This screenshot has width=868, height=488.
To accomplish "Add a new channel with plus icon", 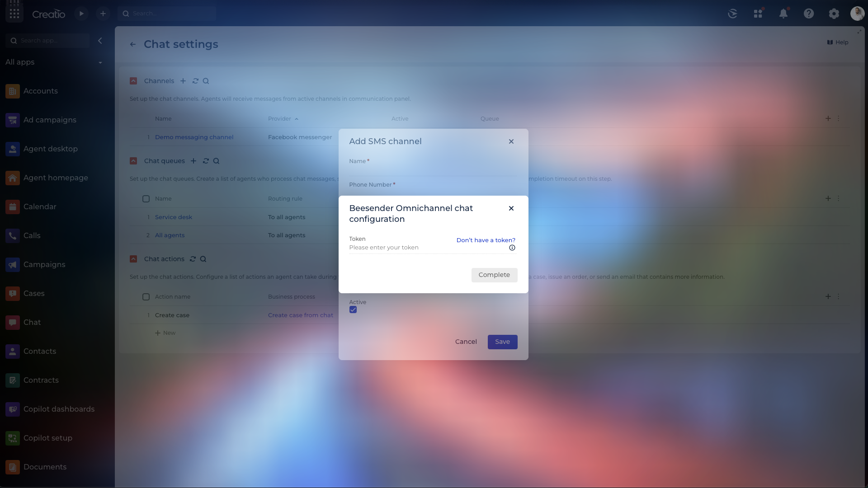I will [183, 81].
